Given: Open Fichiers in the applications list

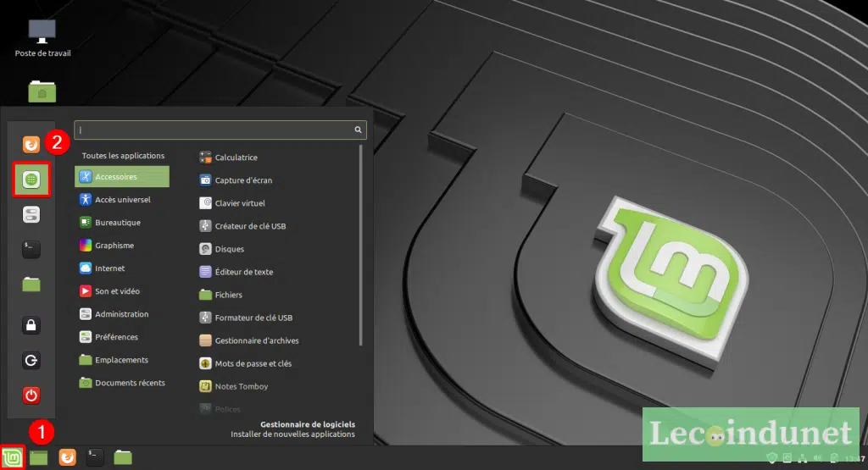Looking at the screenshot, I should [221, 296].
